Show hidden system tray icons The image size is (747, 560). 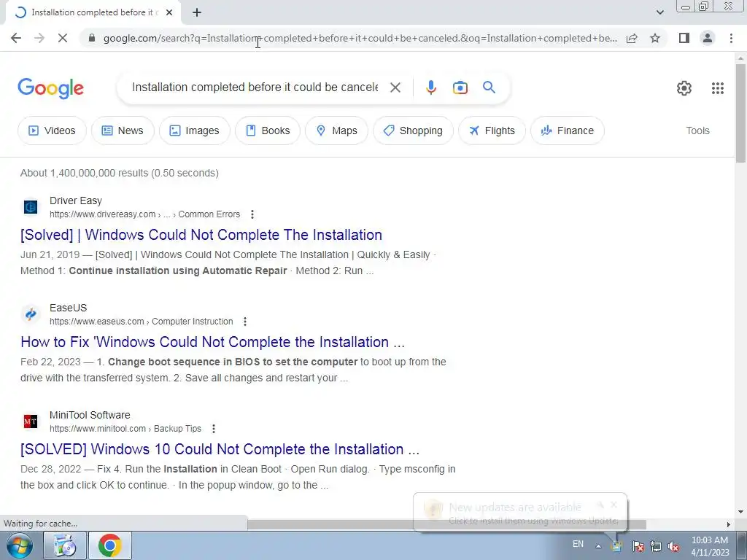(598, 546)
